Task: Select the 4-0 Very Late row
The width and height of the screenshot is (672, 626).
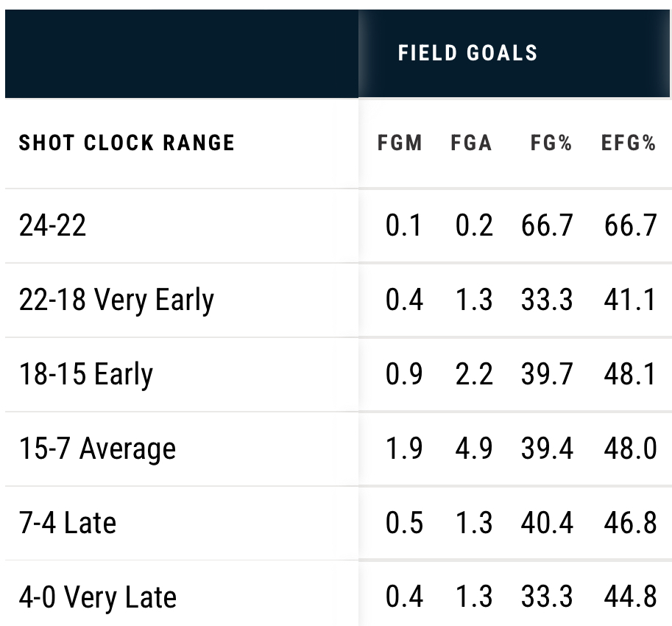Action: pos(98,597)
